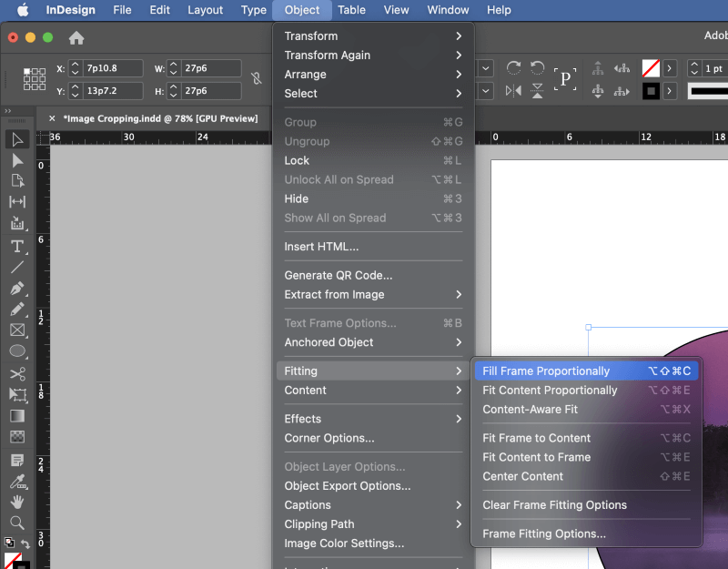
Task: Click the X position field 7p10.8
Action: pyautogui.click(x=113, y=68)
